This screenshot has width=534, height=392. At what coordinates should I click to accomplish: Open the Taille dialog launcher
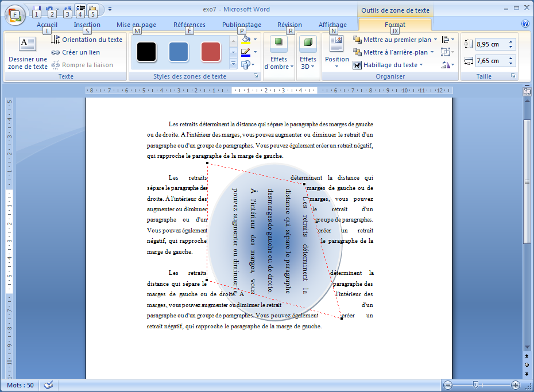tap(513, 76)
